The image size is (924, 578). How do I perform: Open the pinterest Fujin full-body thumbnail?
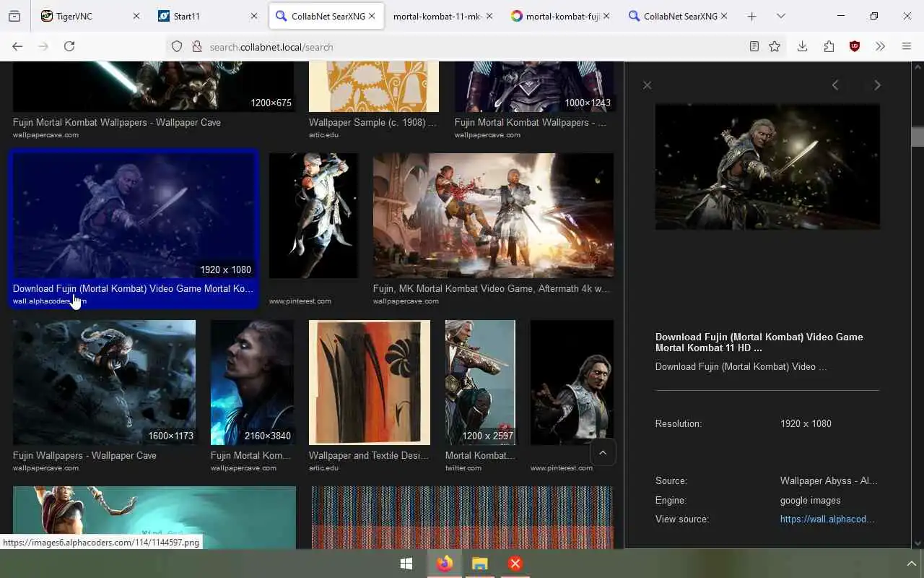313,215
